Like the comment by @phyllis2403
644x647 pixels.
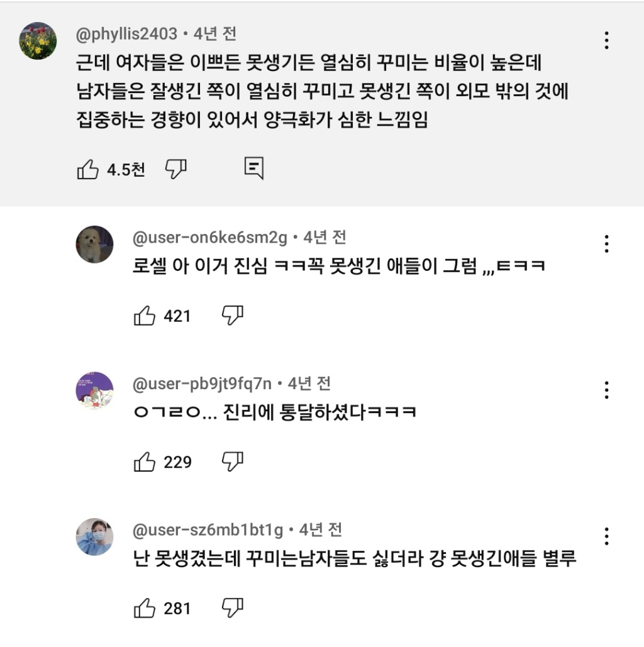[87, 169]
